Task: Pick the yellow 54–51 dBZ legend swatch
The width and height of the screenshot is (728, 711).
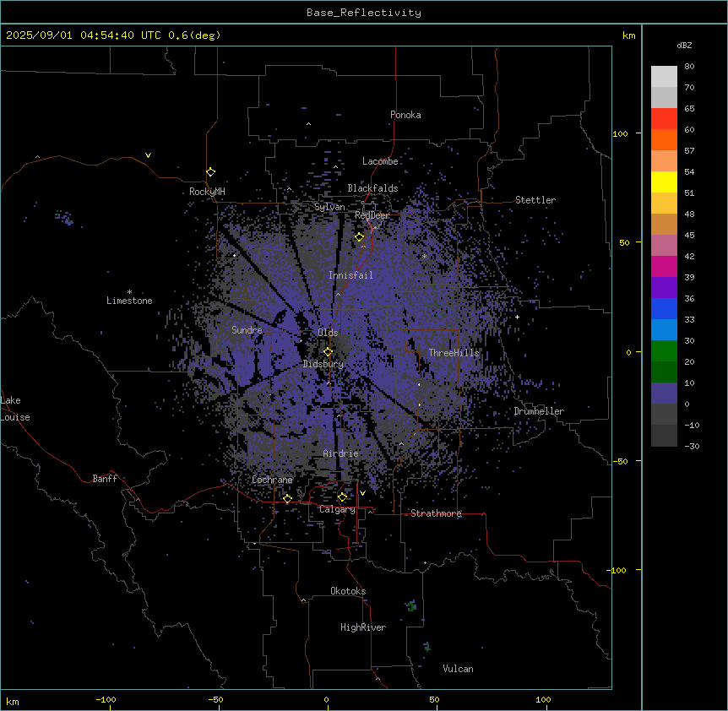Action: click(664, 182)
